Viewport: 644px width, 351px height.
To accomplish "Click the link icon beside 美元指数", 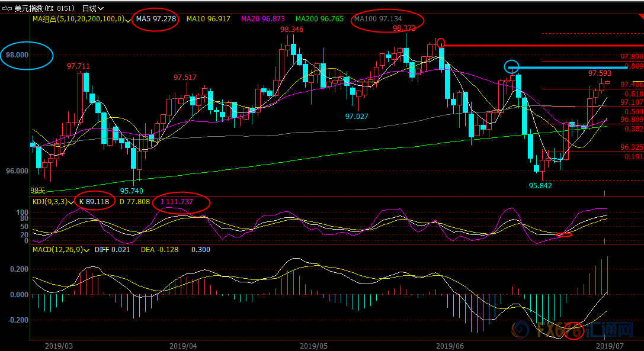I will point(7,8).
